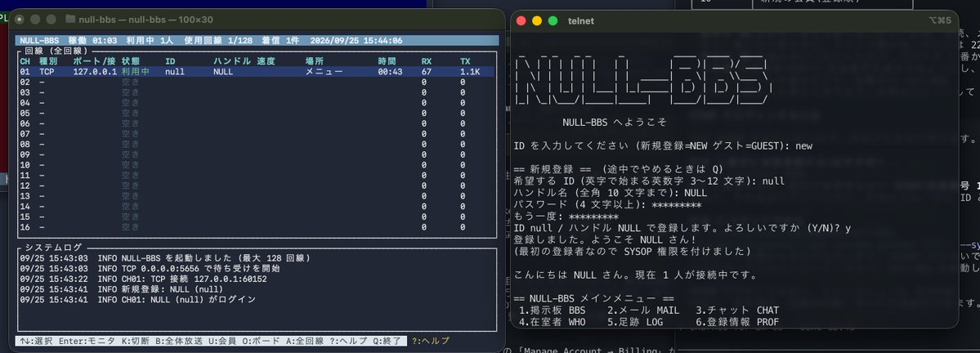
Task: Select the channel 08 row
Action: coord(257,145)
